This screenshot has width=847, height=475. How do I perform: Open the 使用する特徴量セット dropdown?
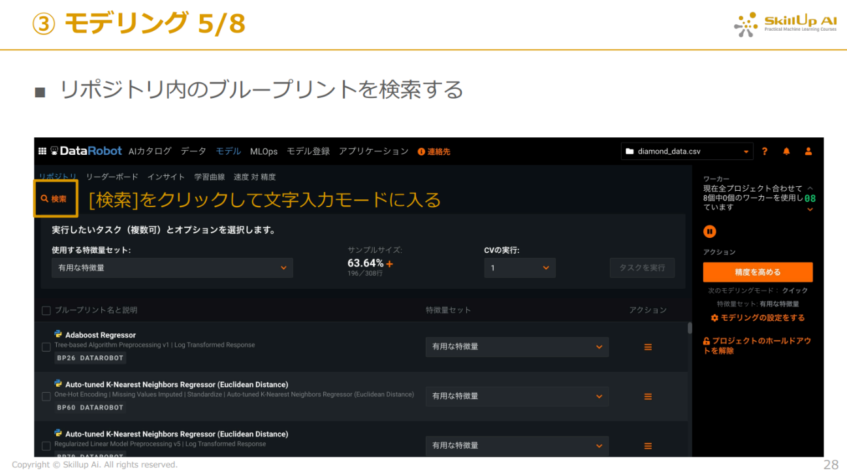click(172, 268)
